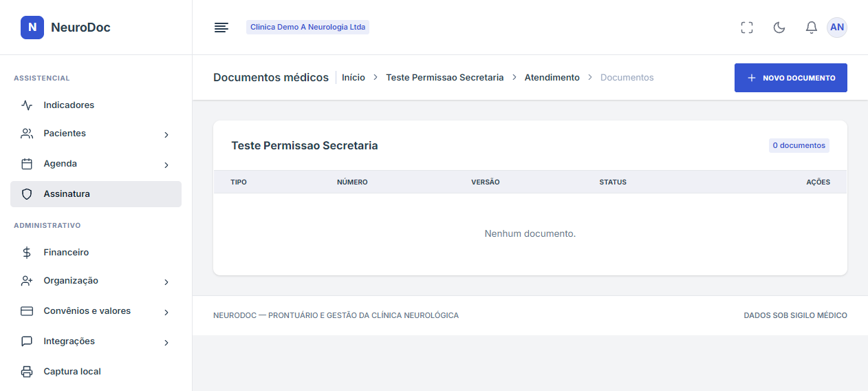Open the AN user avatar menu
Image resolution: width=868 pixels, height=391 pixels.
[x=837, y=28]
